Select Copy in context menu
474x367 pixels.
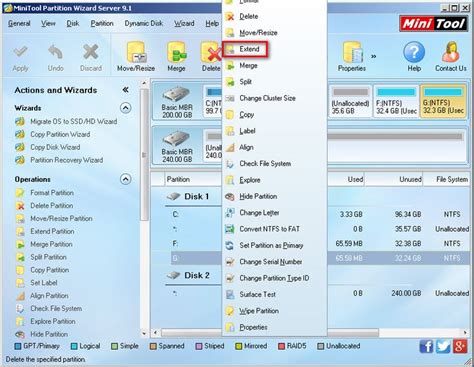pyautogui.click(x=274, y=115)
